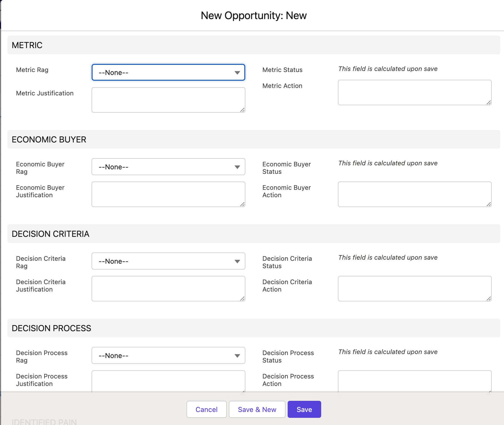Expand the Economic Buyer Rag picklist
Viewport: 504px width, 425px height.
(x=168, y=167)
